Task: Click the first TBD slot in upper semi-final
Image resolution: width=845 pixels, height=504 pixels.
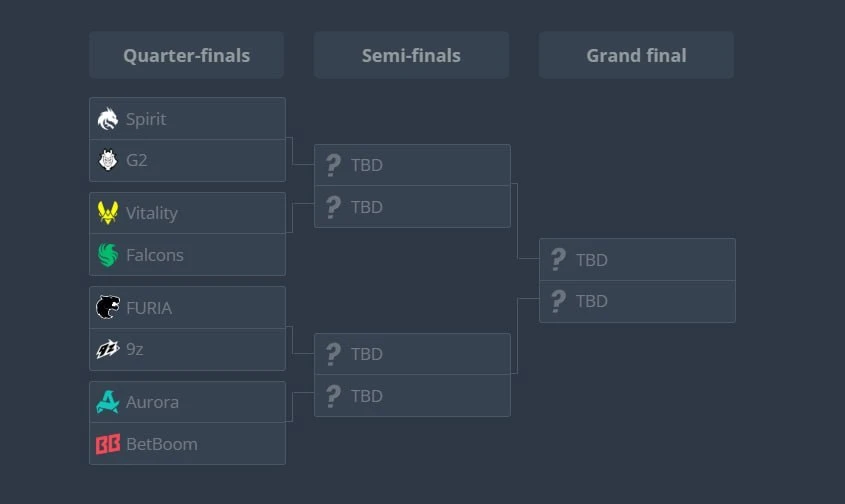Action: pos(412,165)
